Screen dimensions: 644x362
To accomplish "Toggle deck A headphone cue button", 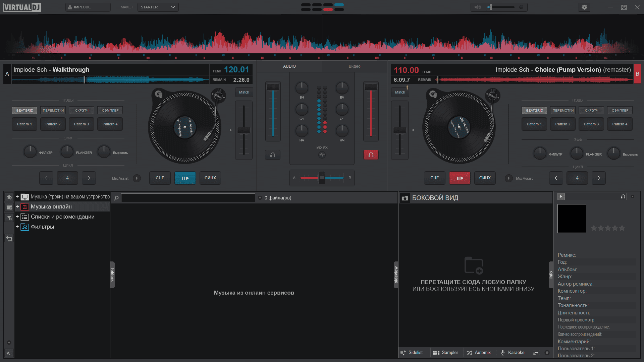I will [273, 155].
